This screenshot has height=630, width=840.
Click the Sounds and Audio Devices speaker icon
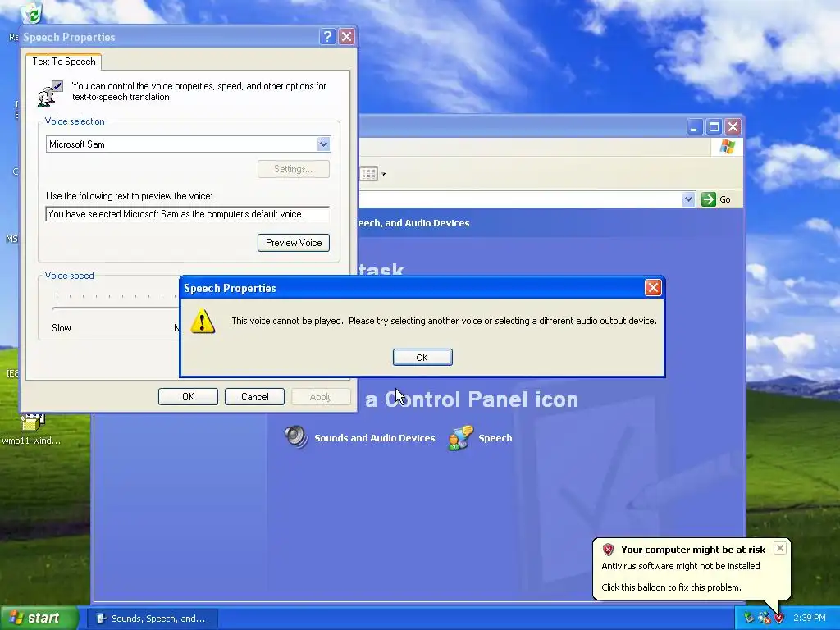point(295,437)
